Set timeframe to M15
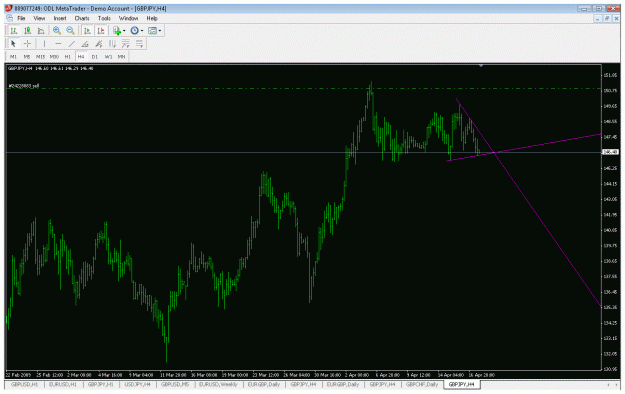Viewport: 625px width, 394px height. point(41,57)
